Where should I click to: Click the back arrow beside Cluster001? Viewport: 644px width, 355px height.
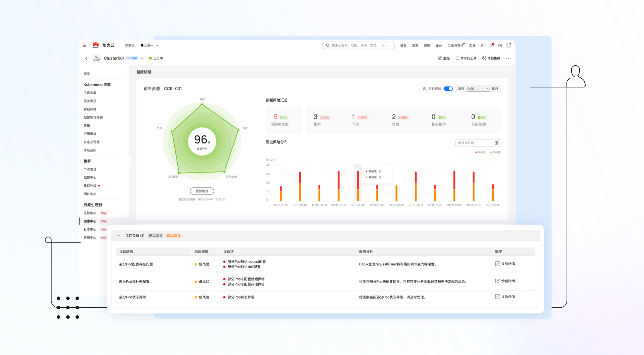[86, 58]
